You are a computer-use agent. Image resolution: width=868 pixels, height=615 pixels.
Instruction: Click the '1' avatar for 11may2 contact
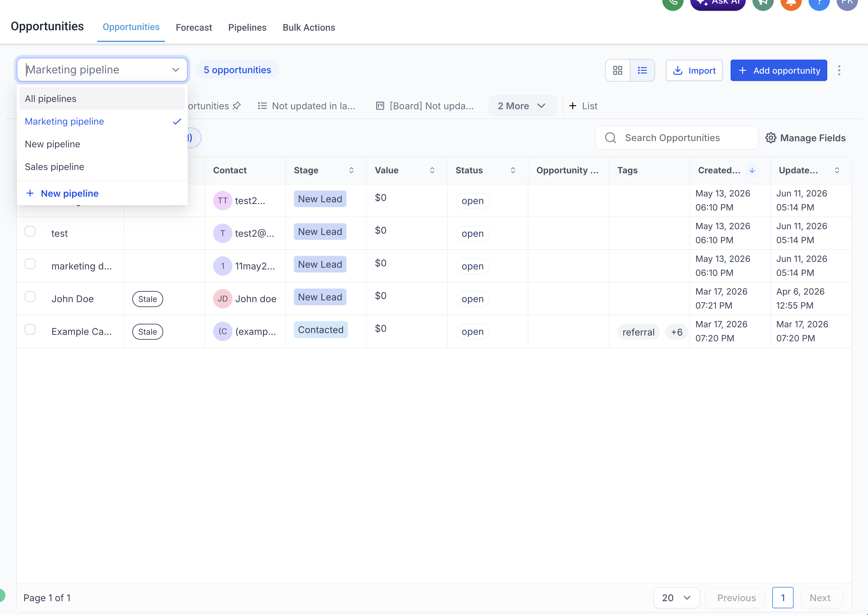point(222,266)
